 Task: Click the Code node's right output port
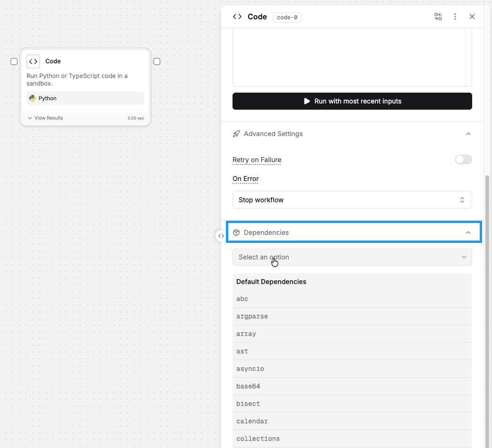click(157, 61)
